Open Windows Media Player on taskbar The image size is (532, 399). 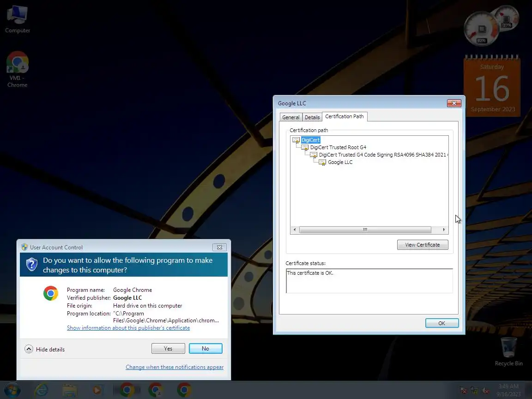(x=97, y=390)
